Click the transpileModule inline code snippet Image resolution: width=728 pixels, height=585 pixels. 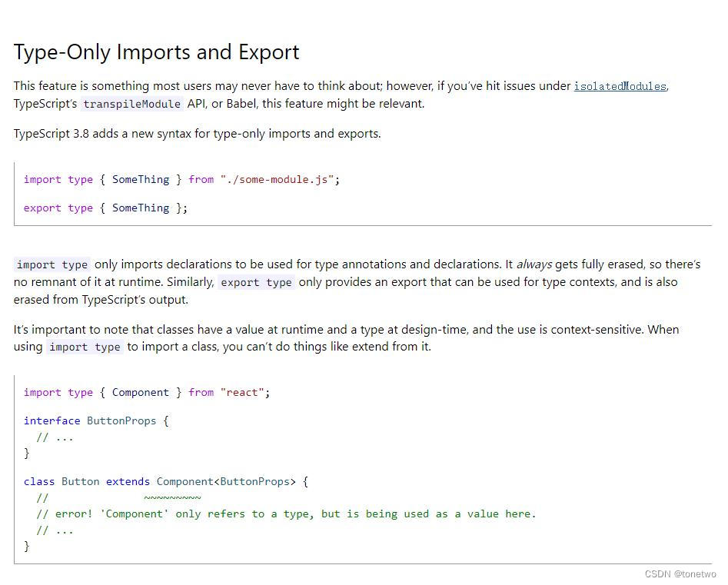(131, 104)
